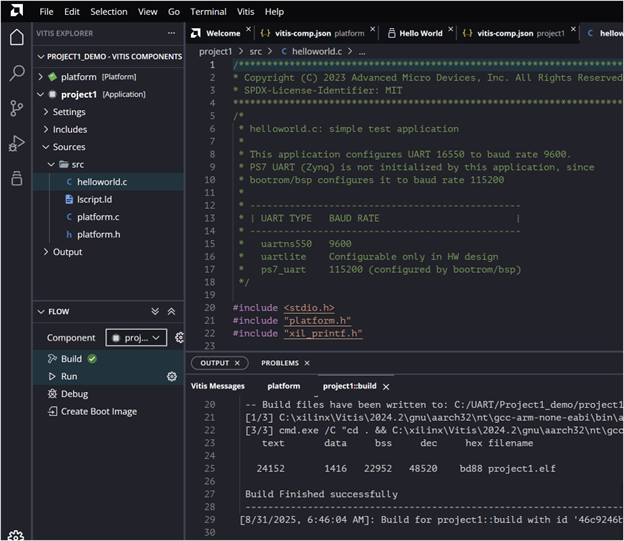Image resolution: width=624 pixels, height=541 pixels.
Task: Open the Vitis home view icon
Action: pos(16,37)
